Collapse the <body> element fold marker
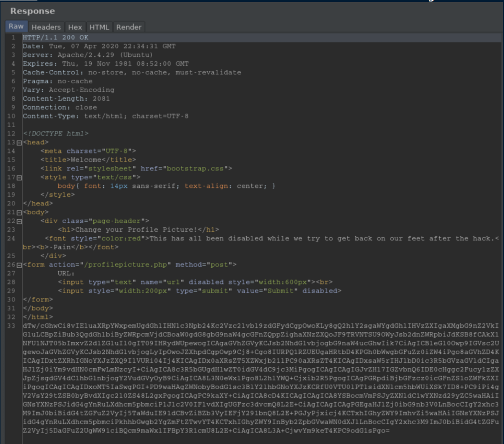 point(19,212)
